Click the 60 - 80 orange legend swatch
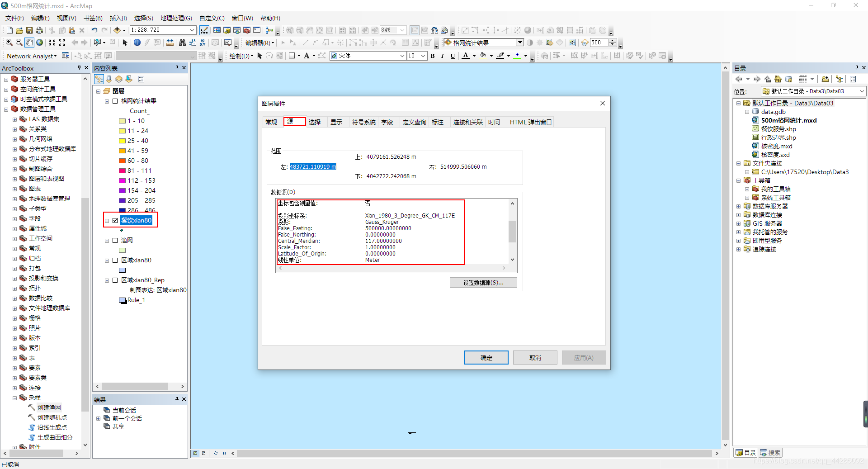 [x=122, y=161]
